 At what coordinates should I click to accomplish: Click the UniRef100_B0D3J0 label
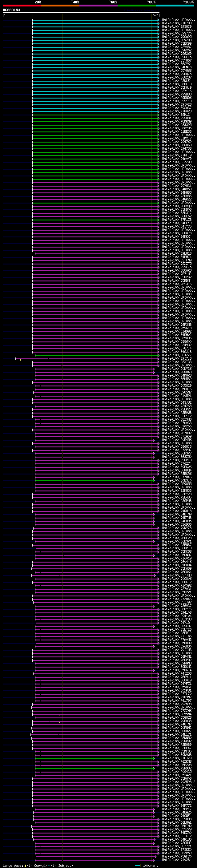[177, 481]
